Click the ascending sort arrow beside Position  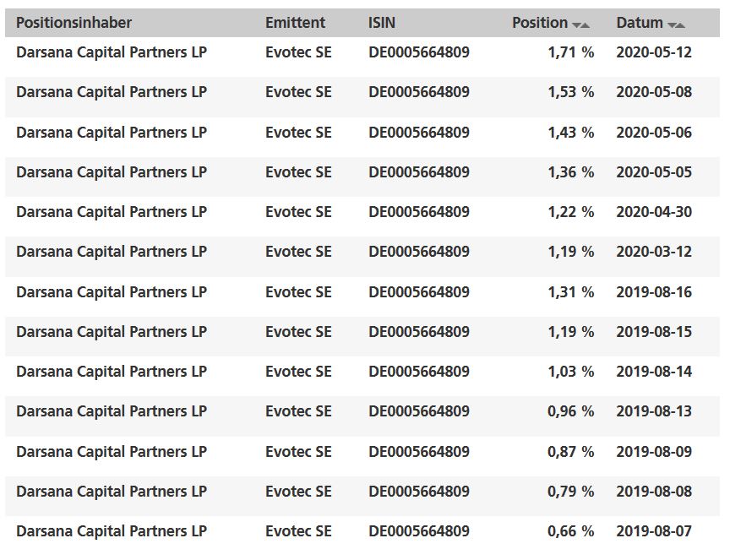click(x=586, y=24)
